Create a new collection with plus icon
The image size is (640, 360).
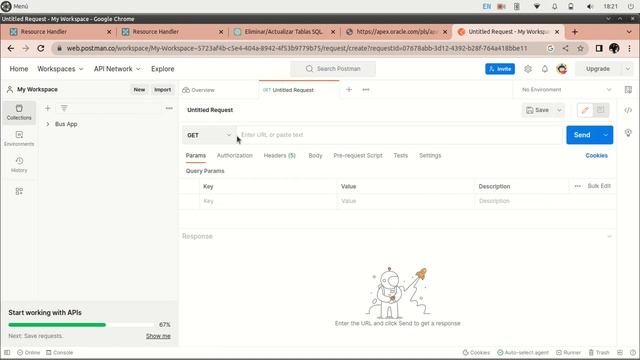(48, 108)
